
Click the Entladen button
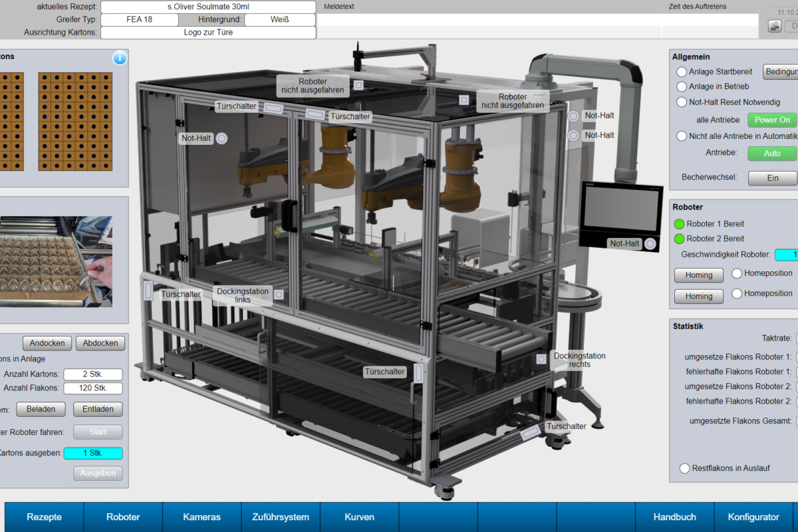click(x=98, y=409)
